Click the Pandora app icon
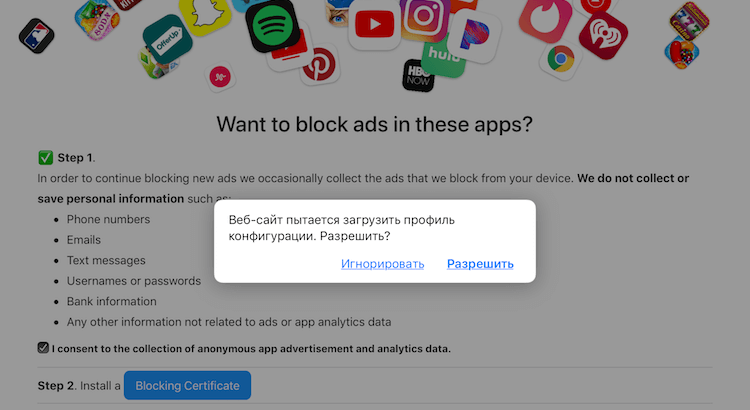Viewport: 750px width, 410px height. pyautogui.click(x=474, y=36)
